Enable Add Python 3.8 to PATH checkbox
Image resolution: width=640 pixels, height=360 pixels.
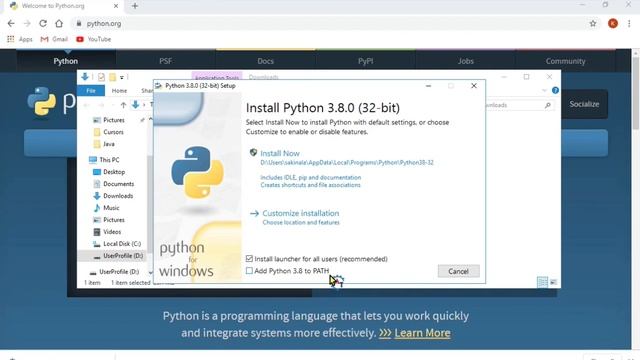click(249, 271)
